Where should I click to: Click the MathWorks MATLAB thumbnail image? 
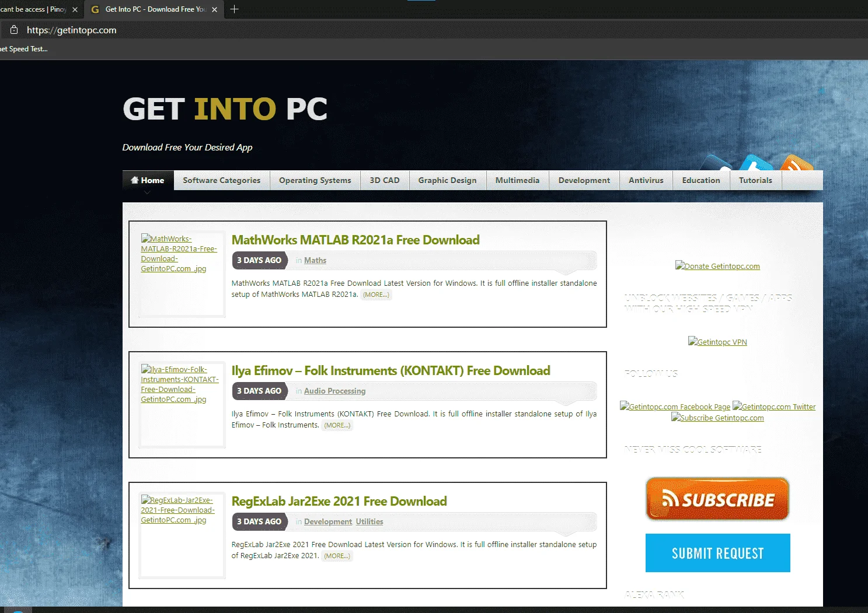click(x=182, y=274)
